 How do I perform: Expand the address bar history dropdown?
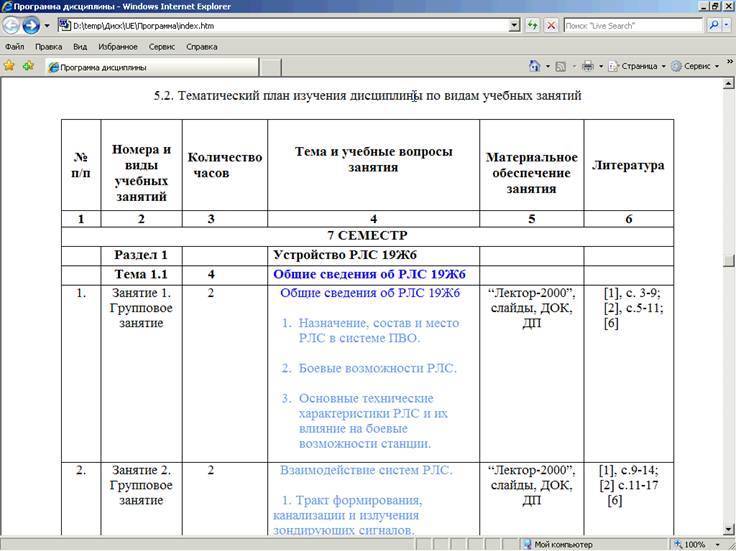tap(513, 25)
